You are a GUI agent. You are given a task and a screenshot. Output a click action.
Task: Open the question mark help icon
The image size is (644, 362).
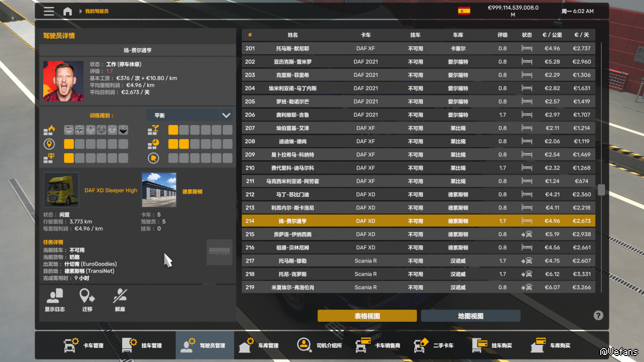598,315
